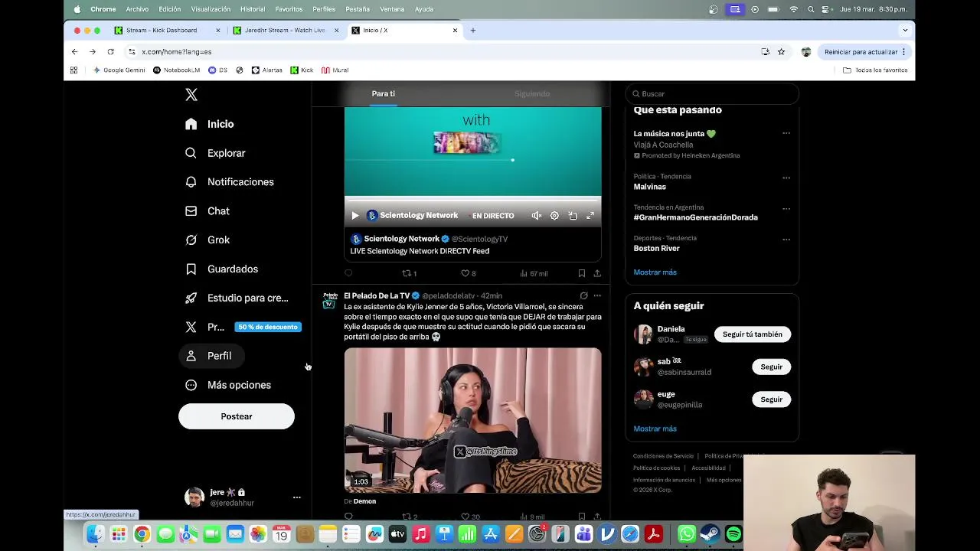Open the Malvinas trend

(649, 187)
